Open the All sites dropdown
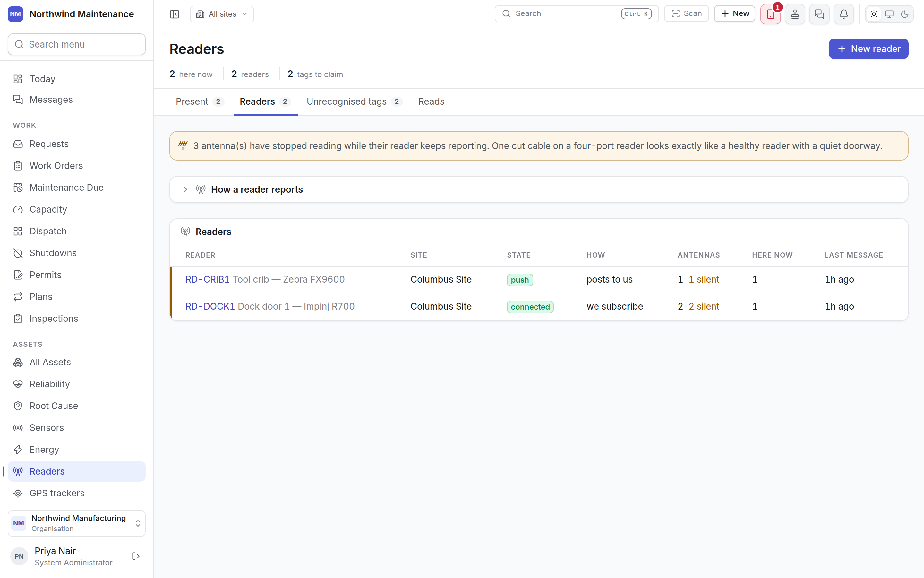 [222, 14]
